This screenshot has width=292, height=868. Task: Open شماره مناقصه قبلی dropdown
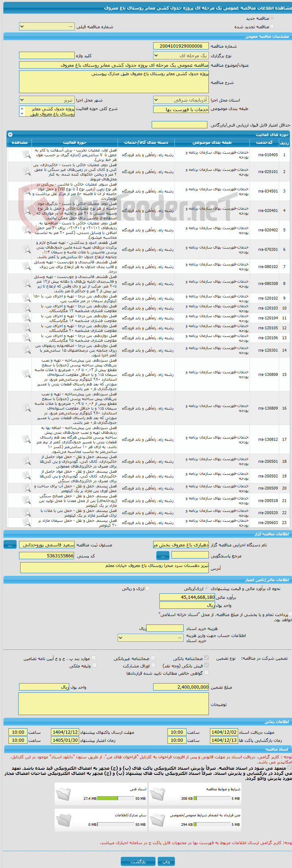click(47, 26)
